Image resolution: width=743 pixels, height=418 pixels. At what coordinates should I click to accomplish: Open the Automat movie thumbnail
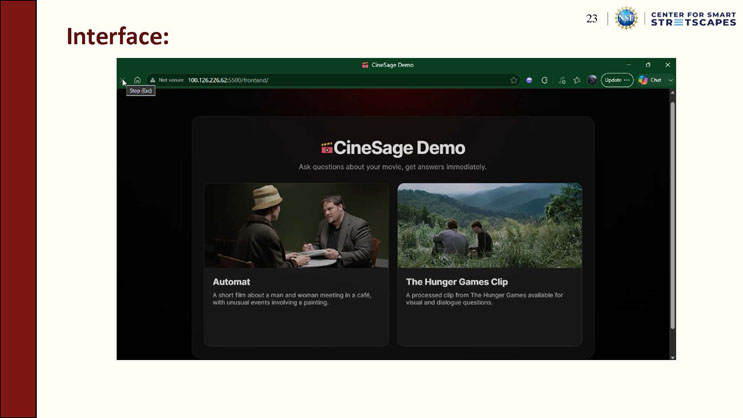[297, 226]
